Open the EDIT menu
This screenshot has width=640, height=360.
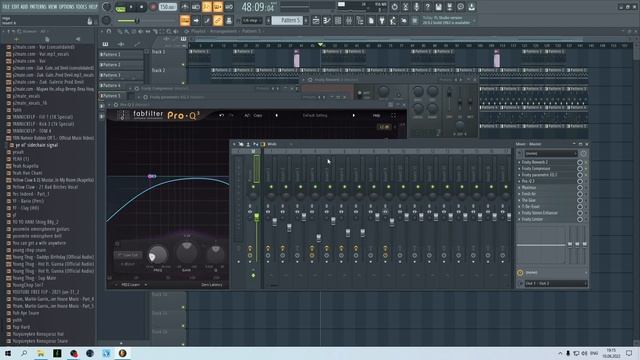pos(15,7)
